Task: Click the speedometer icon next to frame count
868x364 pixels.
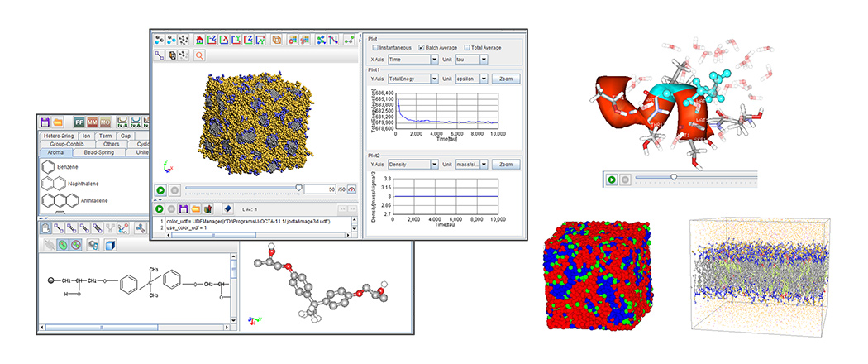Action: coord(351,189)
